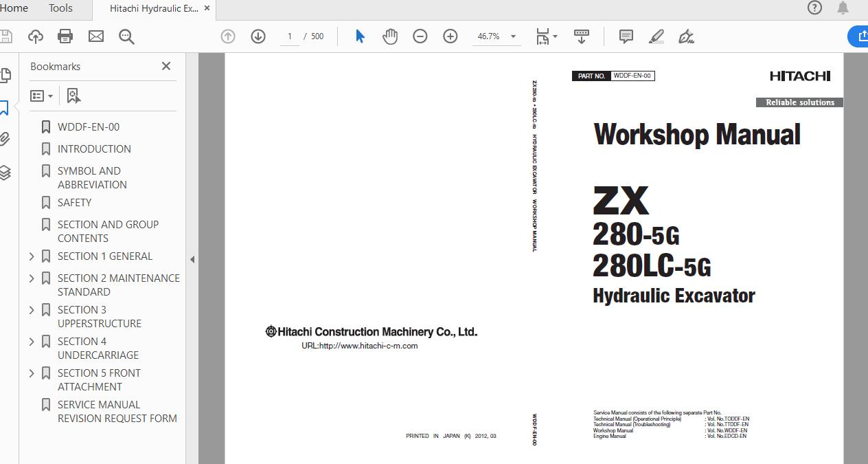Collapse the navigation pane arrow

[192, 259]
